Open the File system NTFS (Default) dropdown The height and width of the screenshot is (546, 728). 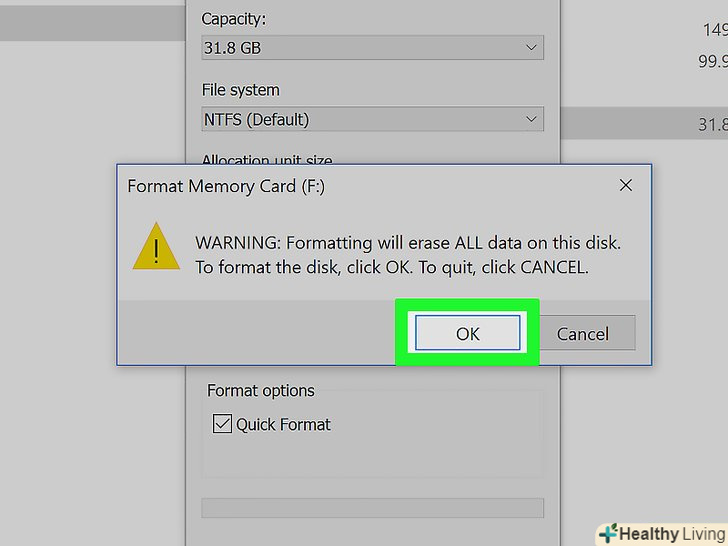click(x=371, y=119)
